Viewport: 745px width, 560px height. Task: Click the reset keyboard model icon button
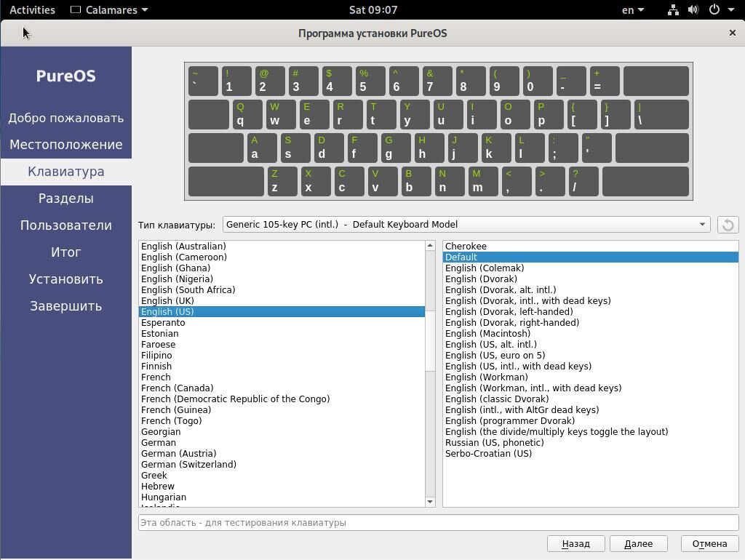point(728,225)
